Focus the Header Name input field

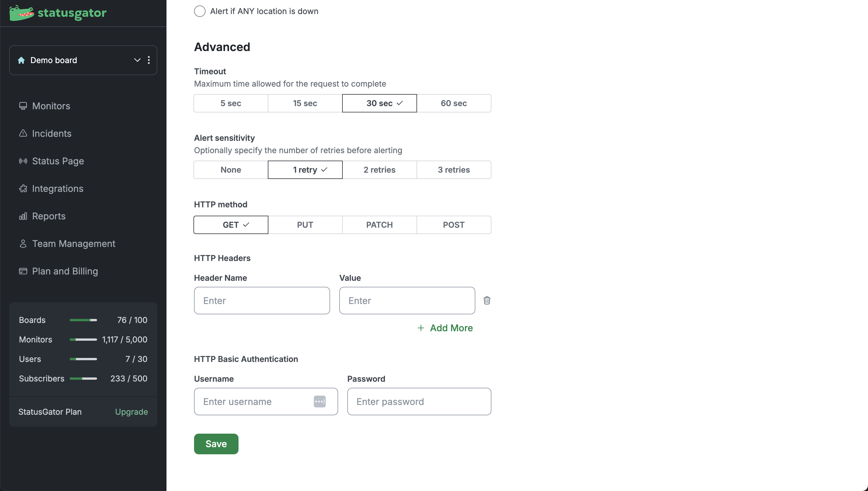pos(261,301)
